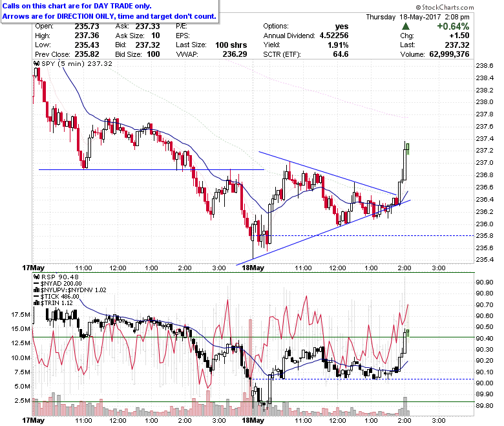
Task: Click the 90.90 axis label in RSP panel
Action: point(485,282)
